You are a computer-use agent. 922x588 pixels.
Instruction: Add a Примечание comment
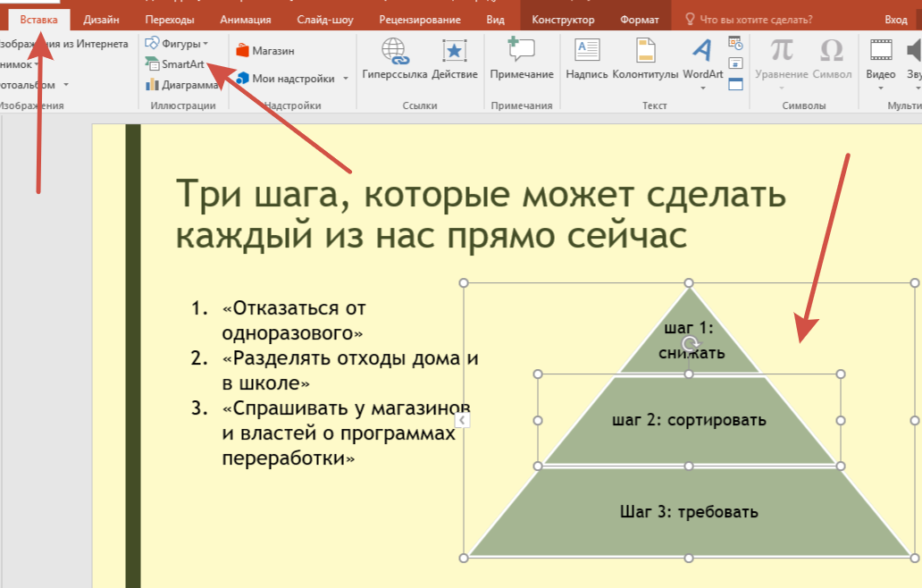(x=522, y=59)
